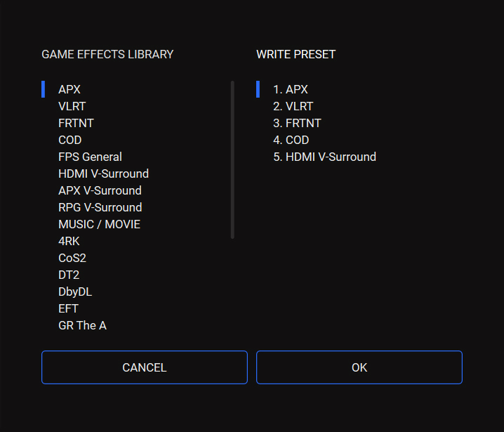504x432 pixels.
Task: Choose the GR The A entry
Action: pyautogui.click(x=82, y=325)
